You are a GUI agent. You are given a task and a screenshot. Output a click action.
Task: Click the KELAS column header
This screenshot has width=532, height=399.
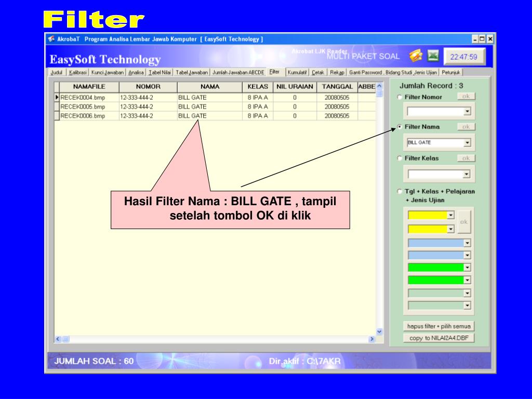pos(258,87)
